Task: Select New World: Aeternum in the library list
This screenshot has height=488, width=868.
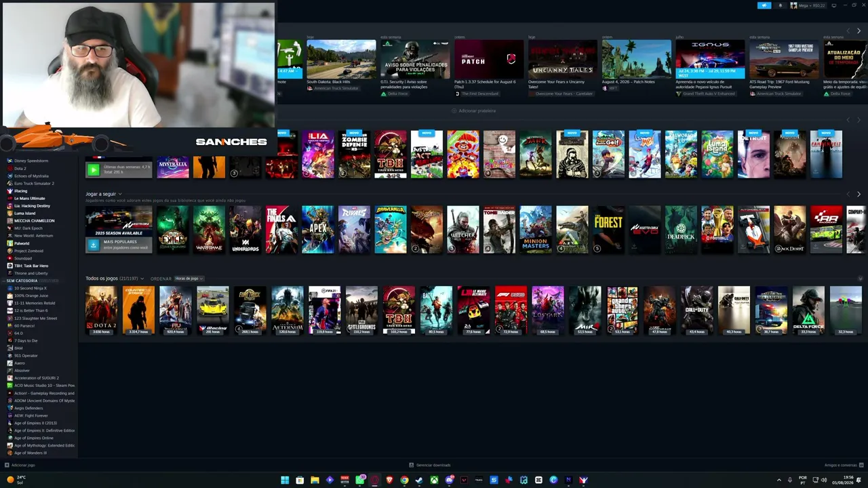Action: 33,235
